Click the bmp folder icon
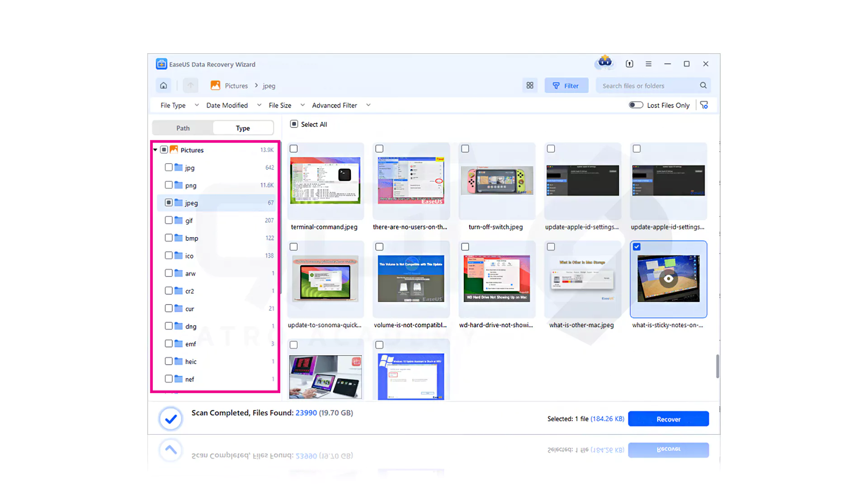868x488 pixels. [x=179, y=238]
